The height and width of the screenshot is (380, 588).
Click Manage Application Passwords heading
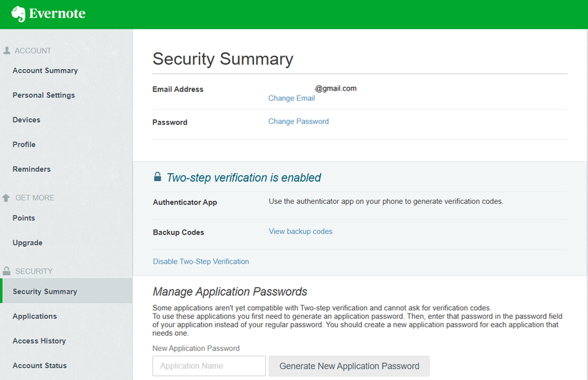(x=230, y=292)
